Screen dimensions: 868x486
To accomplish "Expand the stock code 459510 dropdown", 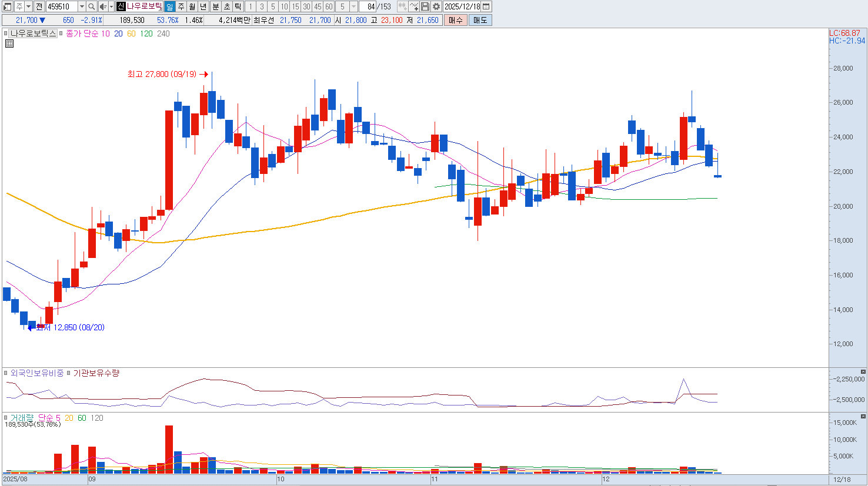I will (82, 6).
